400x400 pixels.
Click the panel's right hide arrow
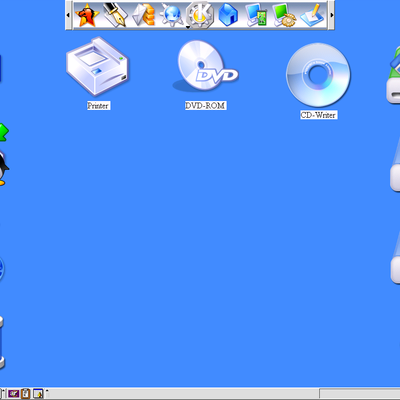[x=331, y=15]
